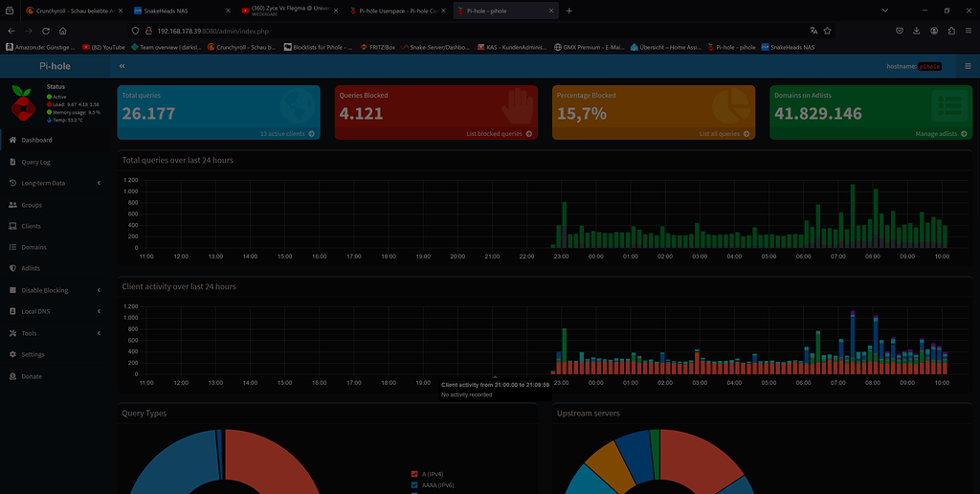Collapse the sidebar with the double-chevron icon

(x=122, y=66)
